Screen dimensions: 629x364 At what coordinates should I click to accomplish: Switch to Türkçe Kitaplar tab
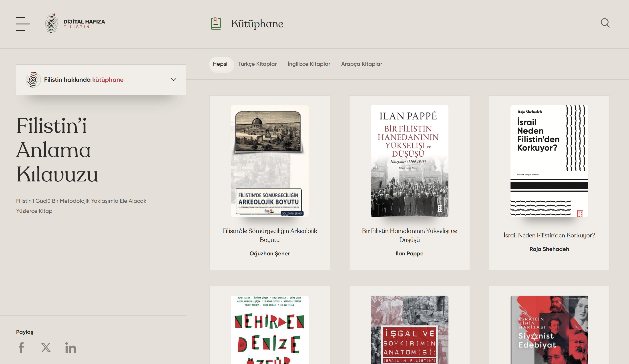(257, 64)
